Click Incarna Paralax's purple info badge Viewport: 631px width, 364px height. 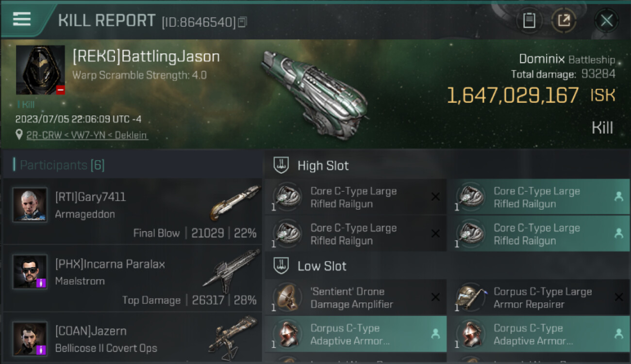[x=41, y=283]
